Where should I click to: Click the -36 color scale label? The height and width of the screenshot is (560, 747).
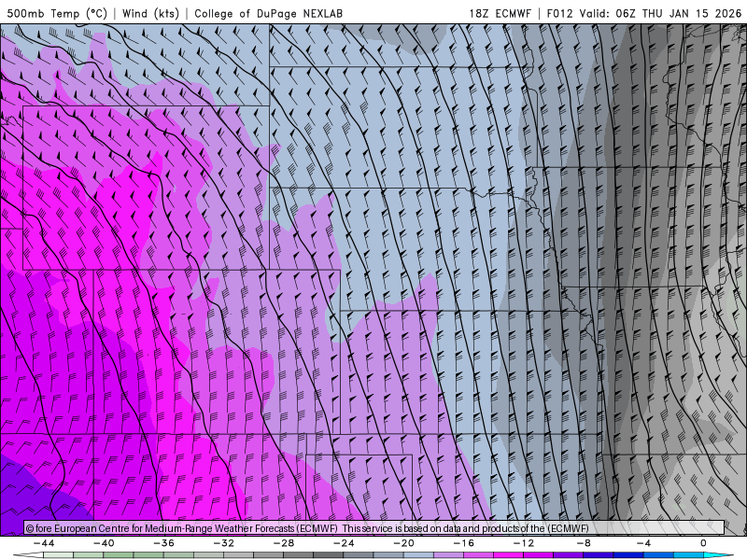click(x=164, y=543)
